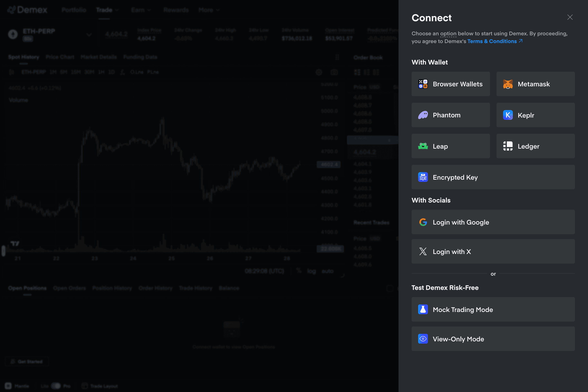Viewport: 588px width, 392px height.
Task: Choose the Phantom ghost icon
Action: click(423, 115)
